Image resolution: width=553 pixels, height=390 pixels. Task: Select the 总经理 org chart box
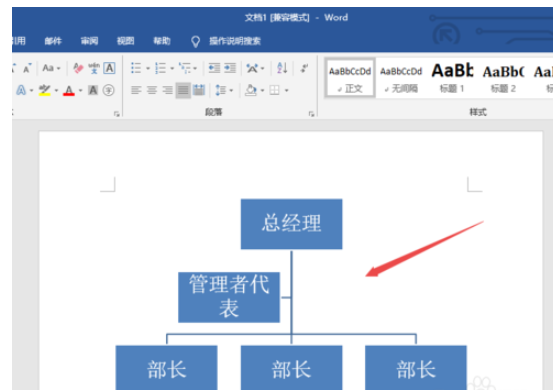pyautogui.click(x=291, y=224)
